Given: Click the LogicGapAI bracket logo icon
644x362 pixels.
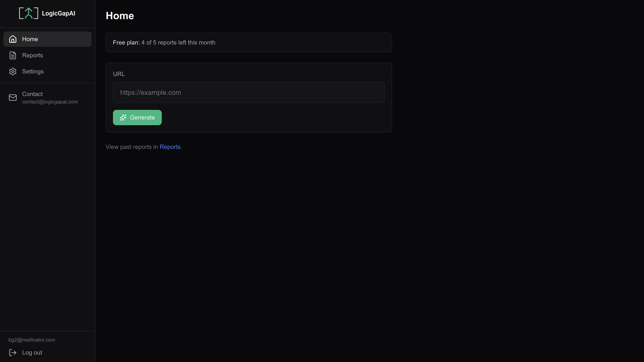Looking at the screenshot, I should click(x=29, y=13).
